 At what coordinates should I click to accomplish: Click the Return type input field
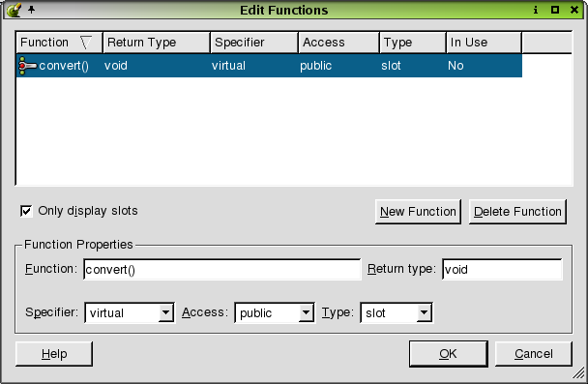coord(502,269)
